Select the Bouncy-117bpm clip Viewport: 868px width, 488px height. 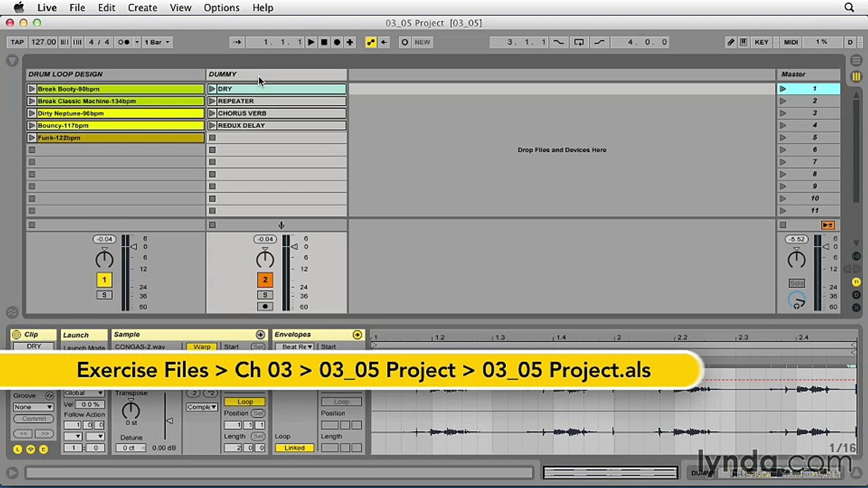click(120, 125)
